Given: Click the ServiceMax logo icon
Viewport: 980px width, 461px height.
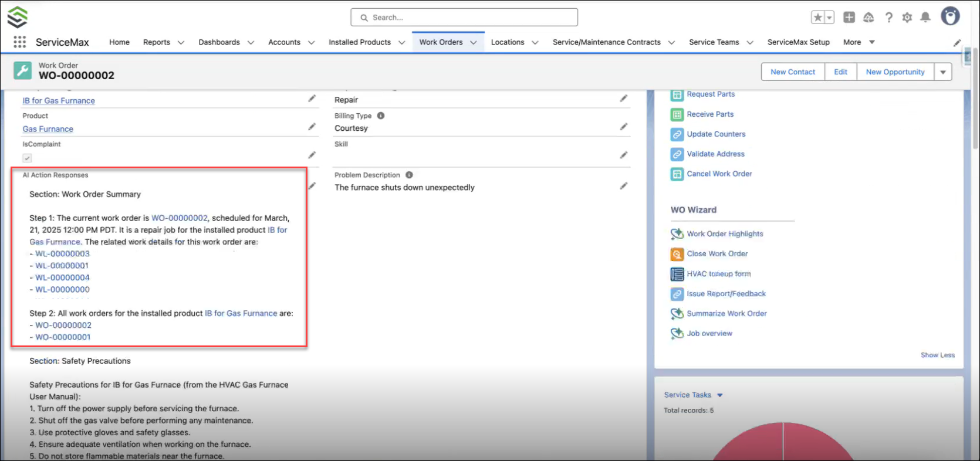Looking at the screenshot, I should [17, 17].
